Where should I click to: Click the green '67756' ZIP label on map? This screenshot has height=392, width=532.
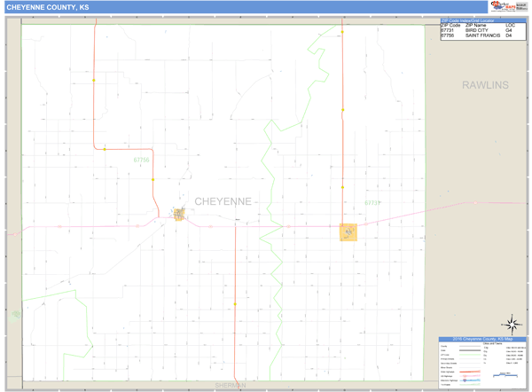click(x=141, y=160)
